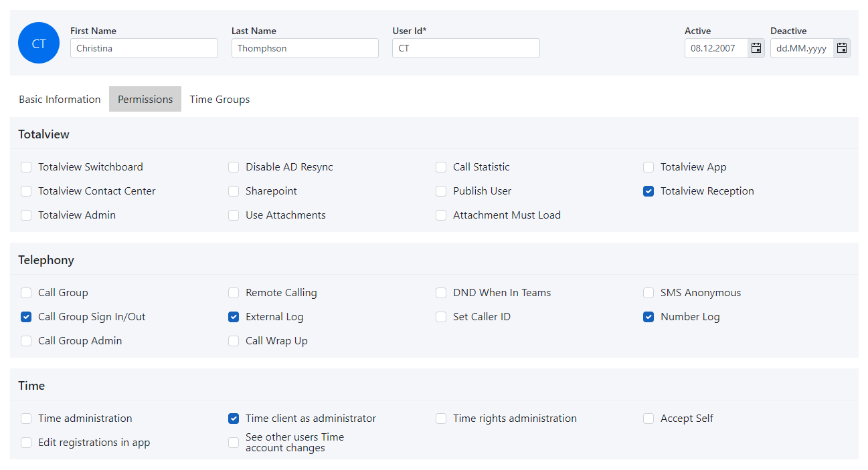Viewport: 868px width, 470px height.
Task: Check Edit registrations in app
Action: 26,443
